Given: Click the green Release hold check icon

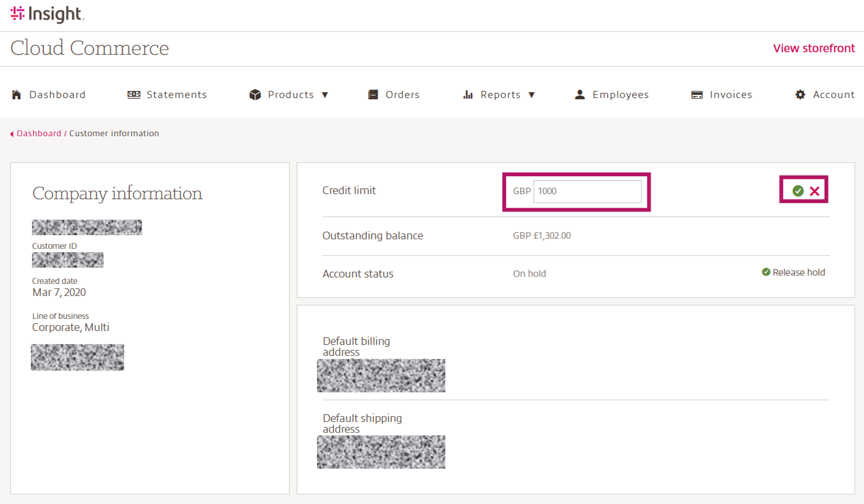Looking at the screenshot, I should [766, 272].
